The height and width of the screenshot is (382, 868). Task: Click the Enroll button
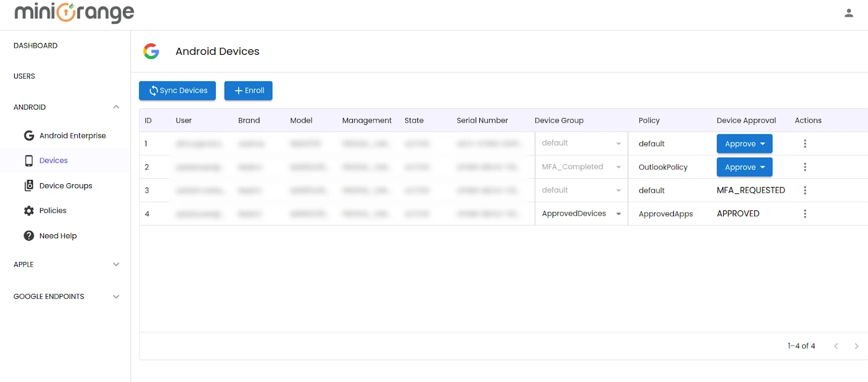click(248, 91)
